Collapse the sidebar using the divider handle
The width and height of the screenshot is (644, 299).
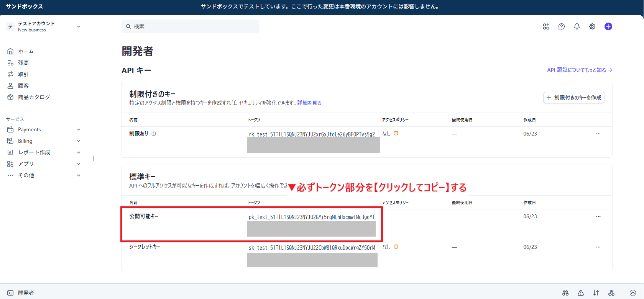[x=93, y=158]
